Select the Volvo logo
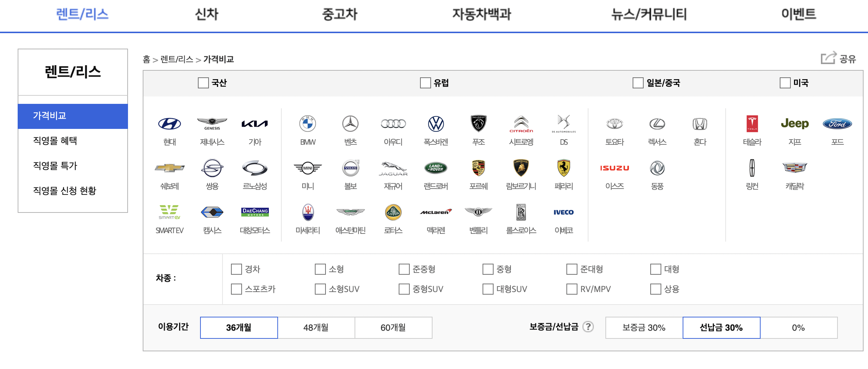 tap(351, 168)
